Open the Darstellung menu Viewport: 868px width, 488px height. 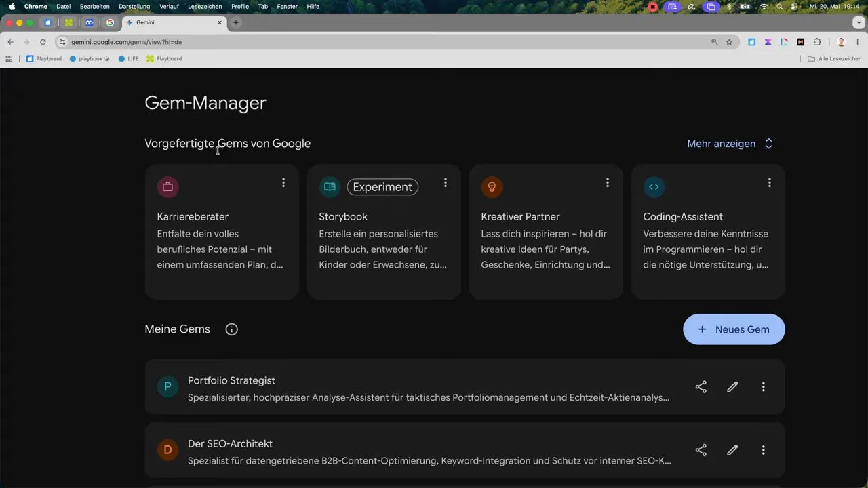tap(134, 6)
